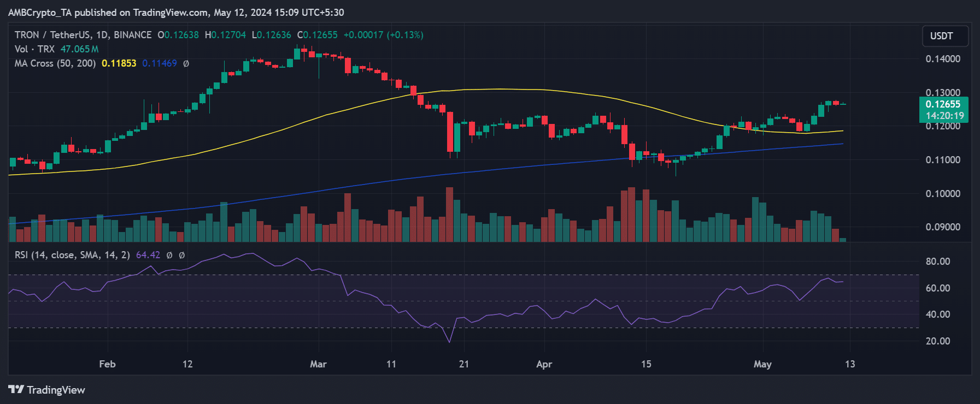Click the RSI 20.00 axis label
Image resolution: width=980 pixels, height=404 pixels.
938,341
